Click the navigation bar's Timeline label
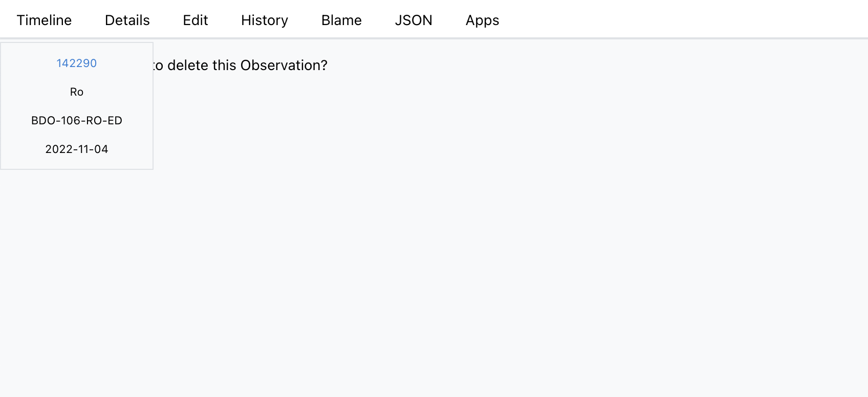Screen dimensions: 868x397 coord(44,20)
